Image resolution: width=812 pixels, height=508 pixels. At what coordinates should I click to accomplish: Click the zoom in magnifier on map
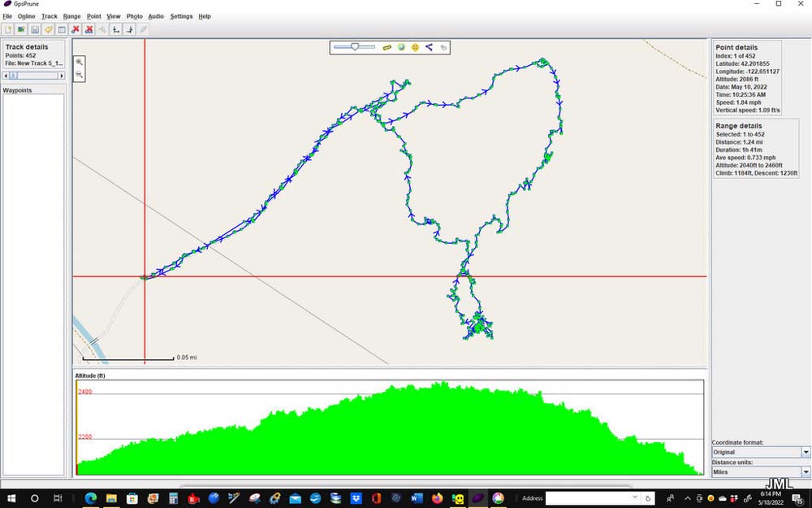point(80,62)
